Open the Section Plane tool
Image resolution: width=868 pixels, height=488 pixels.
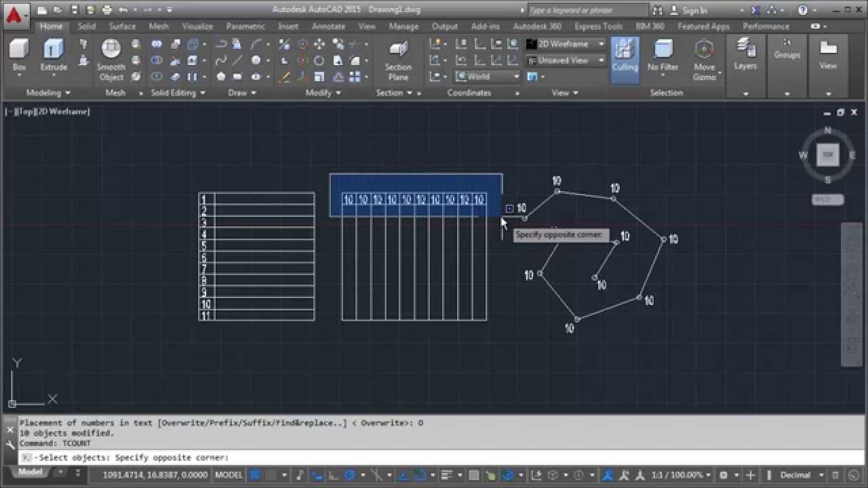click(x=398, y=60)
